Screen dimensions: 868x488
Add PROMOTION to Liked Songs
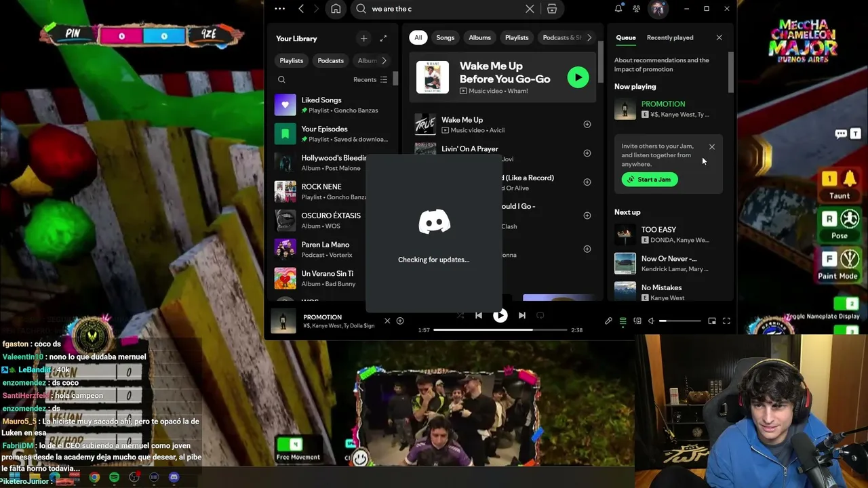[x=400, y=321]
